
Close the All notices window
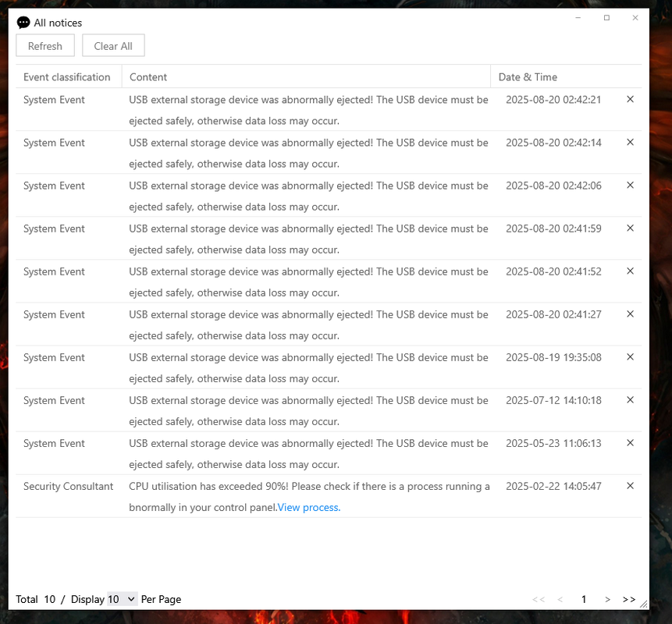635,18
